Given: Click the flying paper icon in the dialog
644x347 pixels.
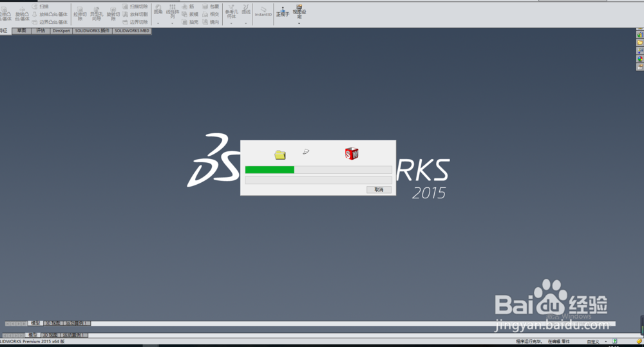Looking at the screenshot, I should tap(306, 151).
